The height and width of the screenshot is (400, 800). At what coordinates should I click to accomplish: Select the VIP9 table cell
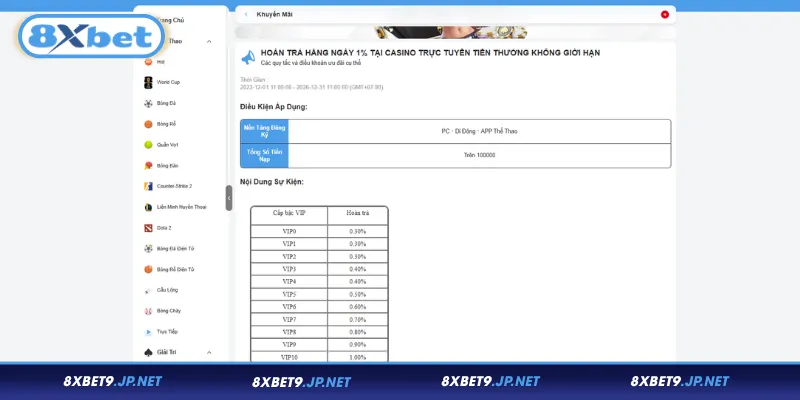click(x=289, y=345)
